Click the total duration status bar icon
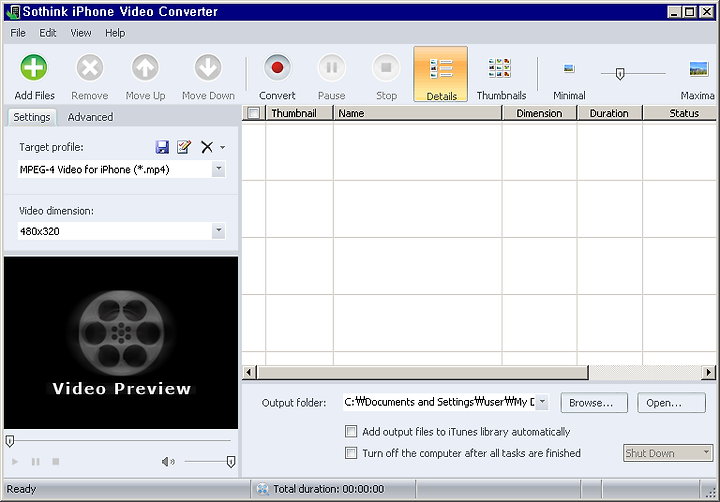Viewport: 720px width, 502px height. pyautogui.click(x=262, y=489)
